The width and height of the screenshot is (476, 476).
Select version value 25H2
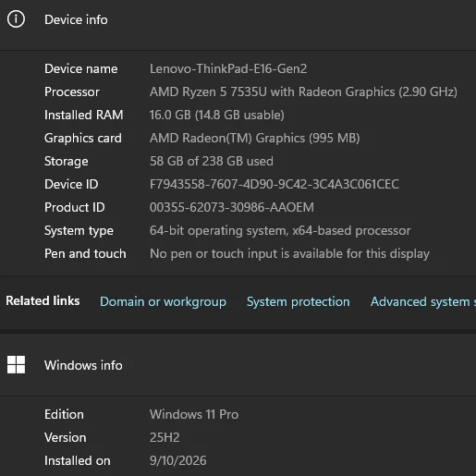coord(165,437)
